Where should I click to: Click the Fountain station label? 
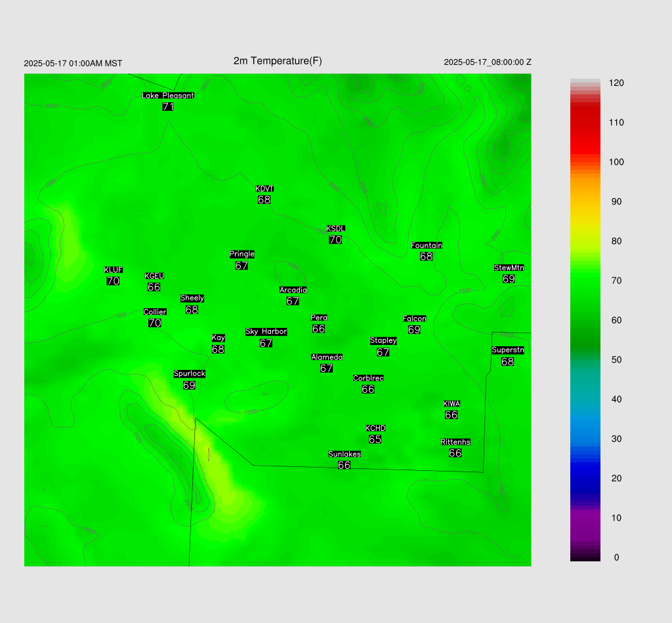pyautogui.click(x=427, y=245)
